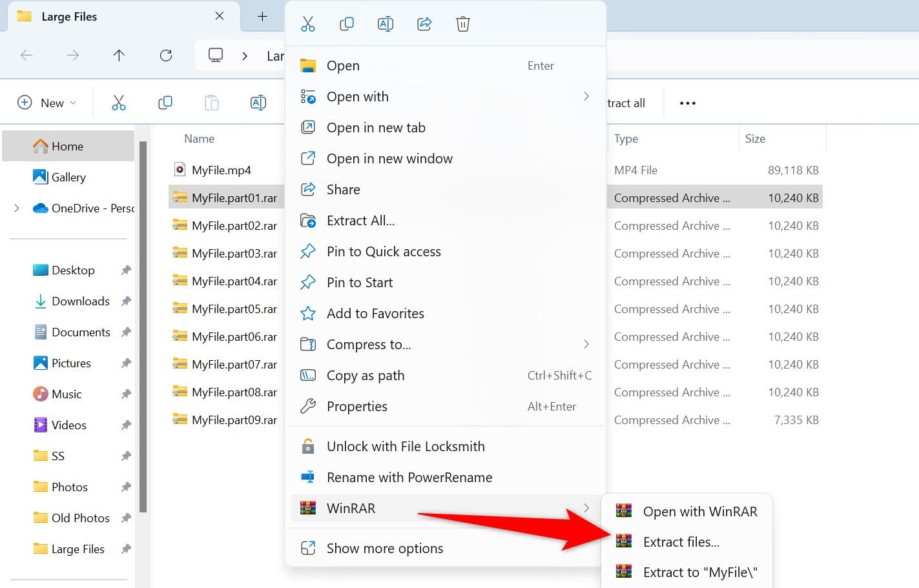Image resolution: width=919 pixels, height=588 pixels.
Task: Click Unlock with File Locksmith
Action: (406, 446)
